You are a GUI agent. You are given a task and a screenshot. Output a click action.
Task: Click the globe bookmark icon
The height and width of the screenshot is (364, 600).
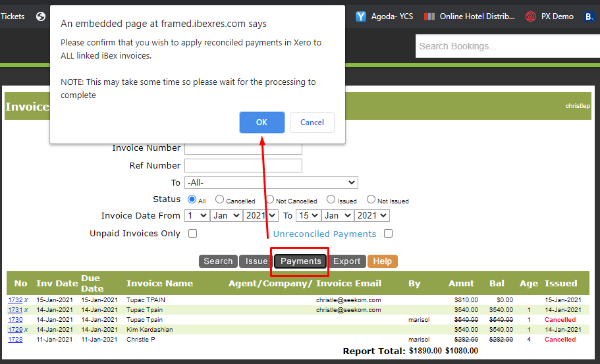pos(41,16)
